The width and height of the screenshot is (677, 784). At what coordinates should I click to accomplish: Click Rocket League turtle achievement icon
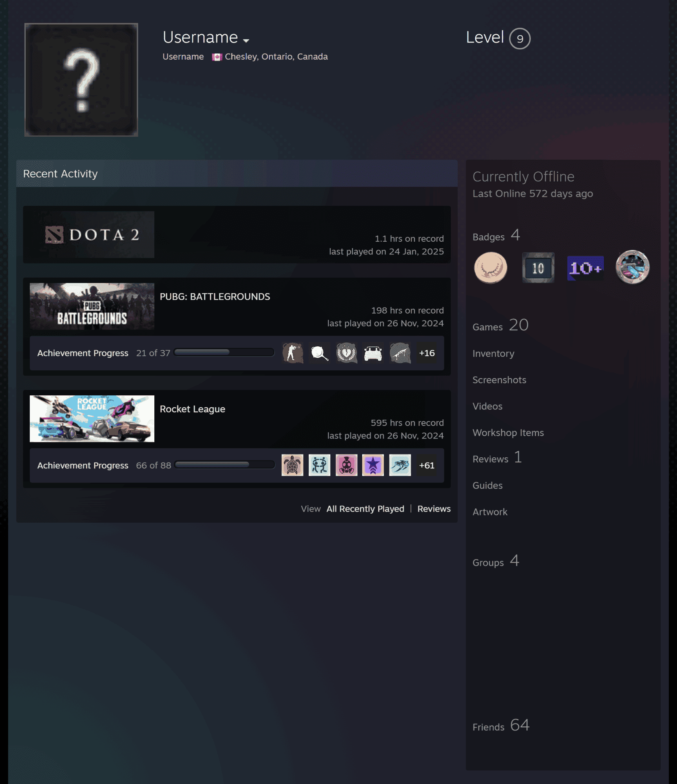coord(292,465)
